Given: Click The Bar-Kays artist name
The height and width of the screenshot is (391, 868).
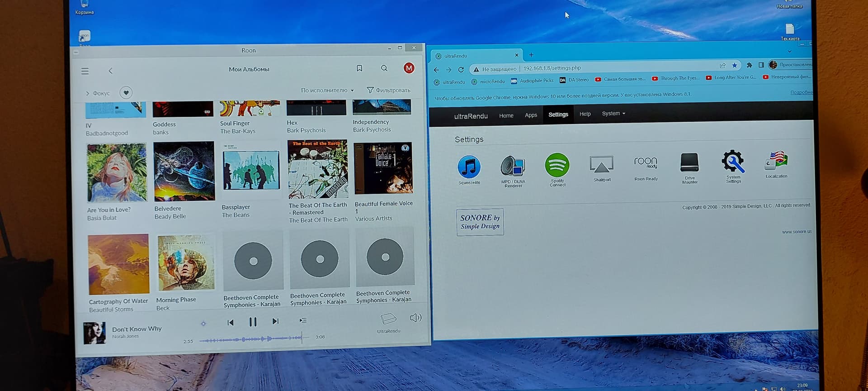Looking at the screenshot, I should click(x=238, y=131).
